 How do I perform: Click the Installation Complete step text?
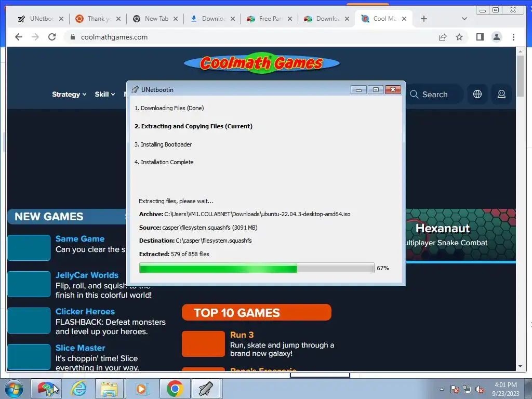164,162
